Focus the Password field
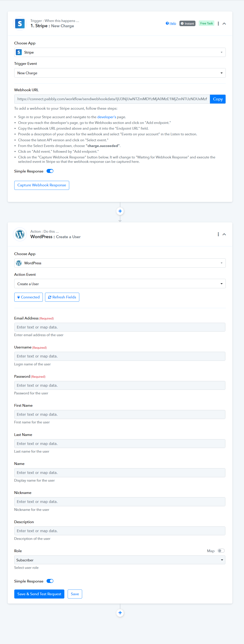The width and height of the screenshot is (244, 644). 120,386
